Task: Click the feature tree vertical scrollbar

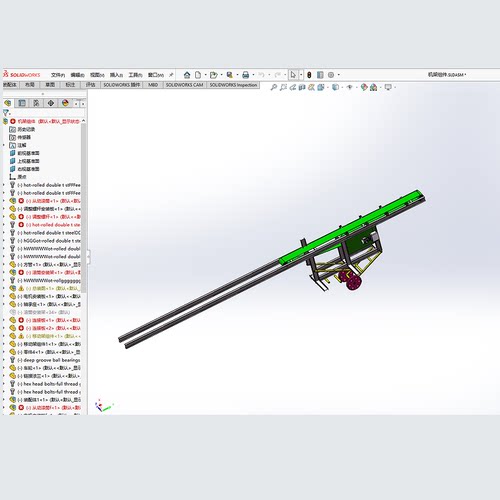Action: coord(83,208)
